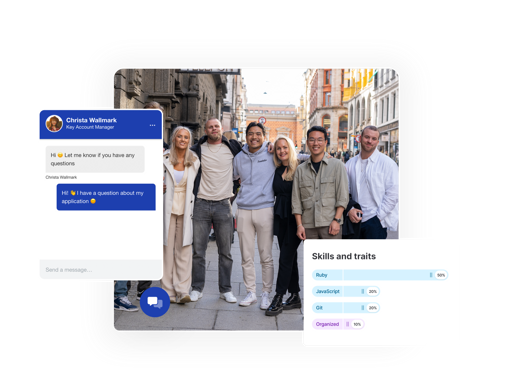512x384 pixels.
Task: Click into the 'Send a message...' field
Action: 101,269
